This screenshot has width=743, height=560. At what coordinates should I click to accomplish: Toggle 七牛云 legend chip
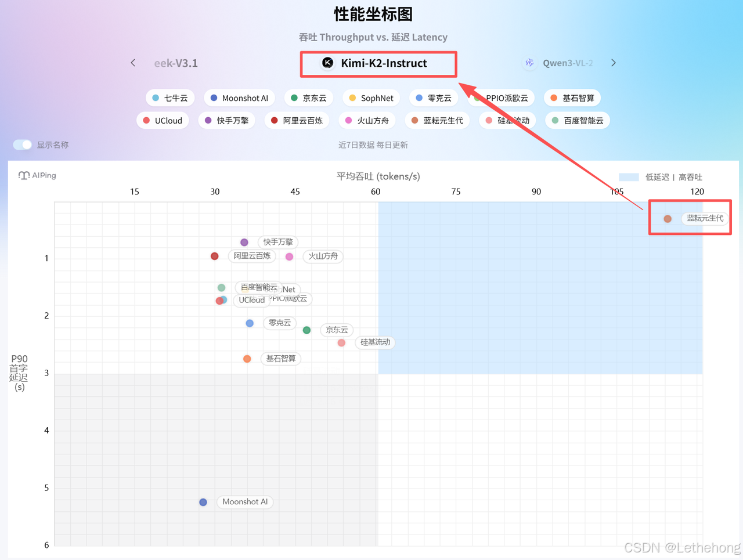(169, 98)
